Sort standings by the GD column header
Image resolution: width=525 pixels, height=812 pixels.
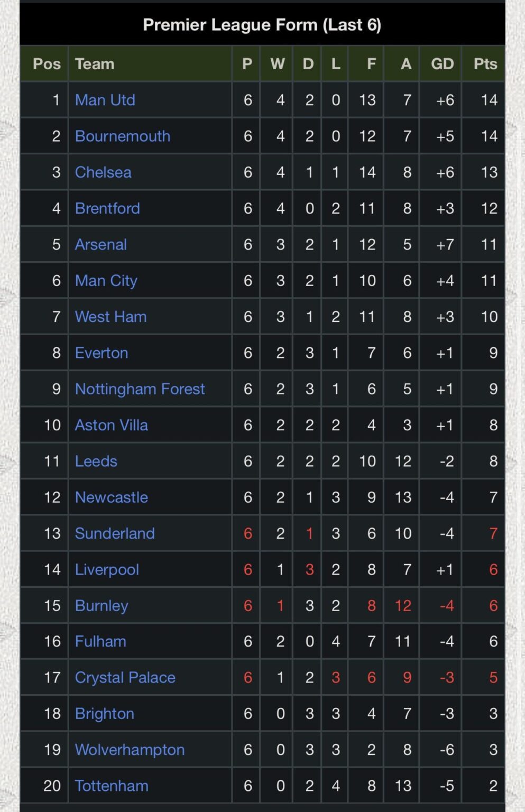point(440,63)
